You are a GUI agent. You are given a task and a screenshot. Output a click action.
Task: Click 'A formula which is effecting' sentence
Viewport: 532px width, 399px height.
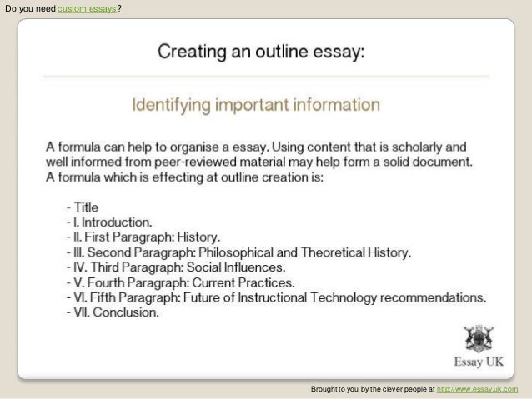(184, 177)
